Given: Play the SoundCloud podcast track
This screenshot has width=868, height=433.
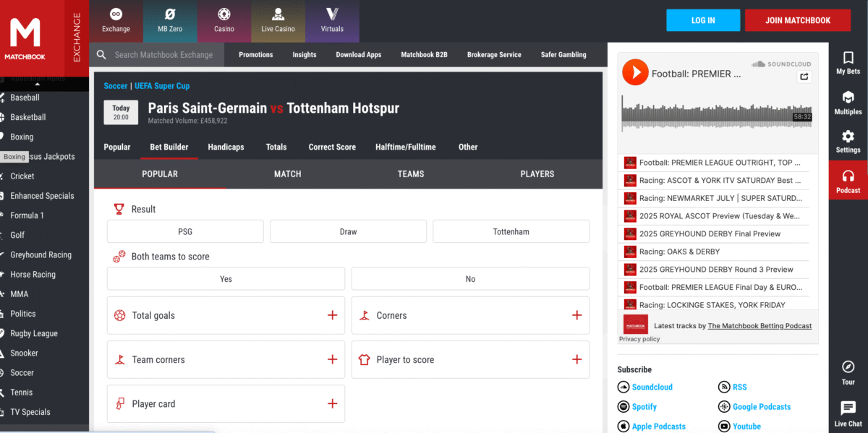Looking at the screenshot, I should point(635,72).
